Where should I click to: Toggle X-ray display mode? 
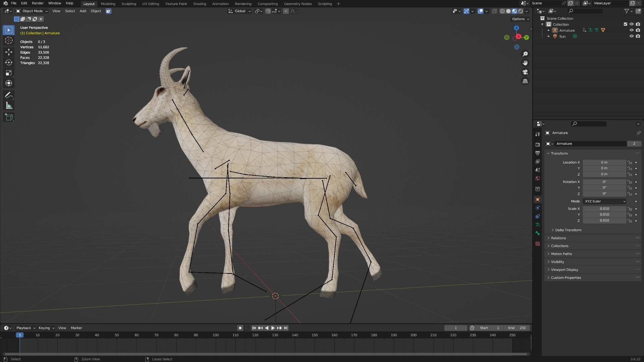click(494, 11)
